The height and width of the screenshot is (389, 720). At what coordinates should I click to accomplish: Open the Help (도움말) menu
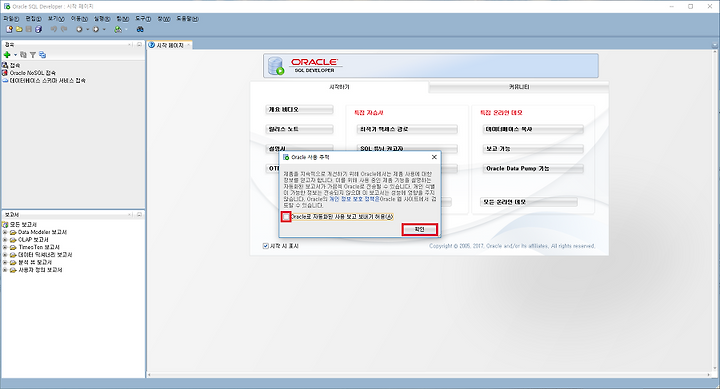187,19
